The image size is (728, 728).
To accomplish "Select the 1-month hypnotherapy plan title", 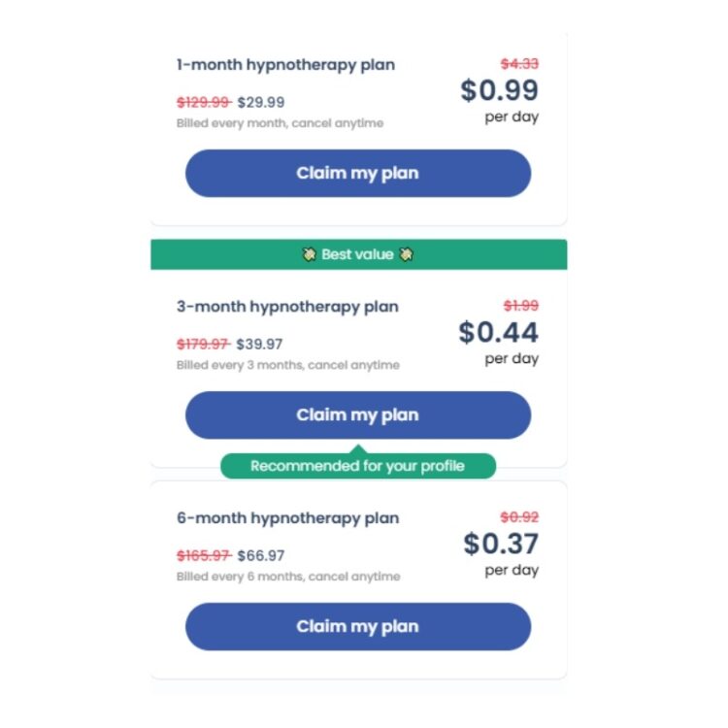I will (285, 66).
